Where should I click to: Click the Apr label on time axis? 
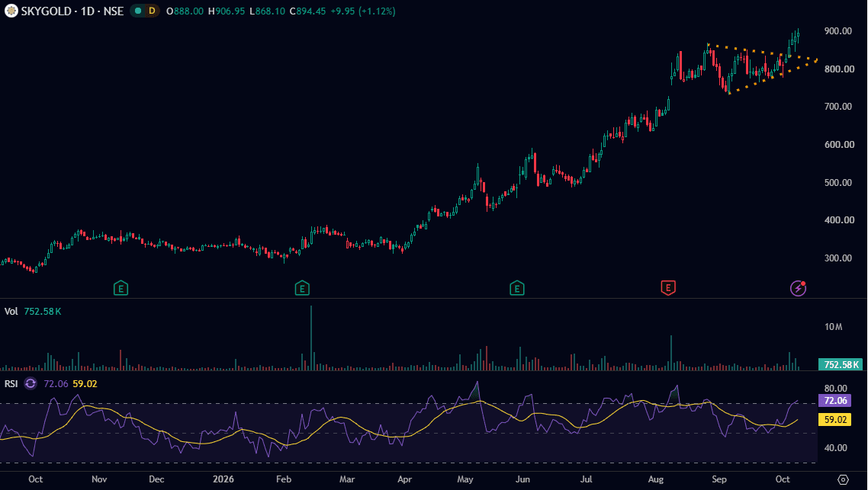pyautogui.click(x=405, y=479)
